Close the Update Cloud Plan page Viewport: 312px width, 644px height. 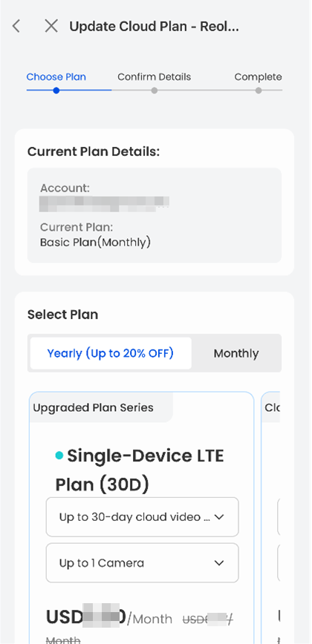click(51, 26)
